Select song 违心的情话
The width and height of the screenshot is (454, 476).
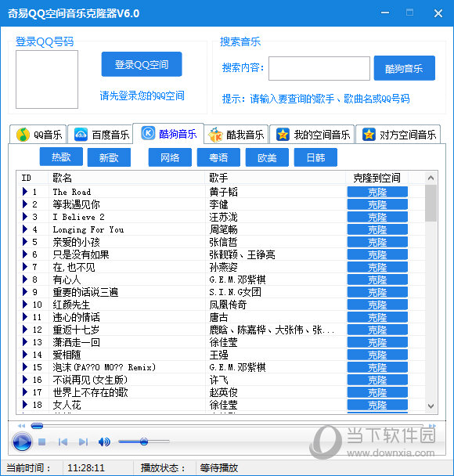click(76, 317)
